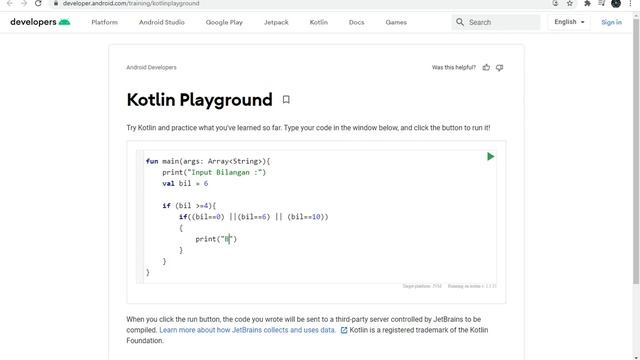
Task: Open the external link icon after JetBrains link
Action: (344, 330)
